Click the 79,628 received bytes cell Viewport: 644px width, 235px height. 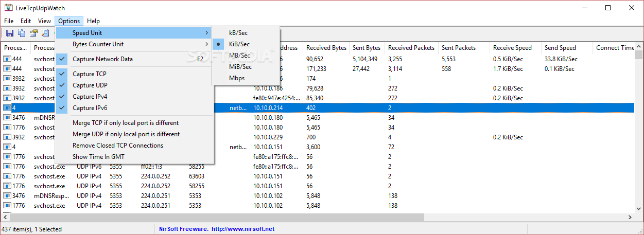[x=315, y=88]
